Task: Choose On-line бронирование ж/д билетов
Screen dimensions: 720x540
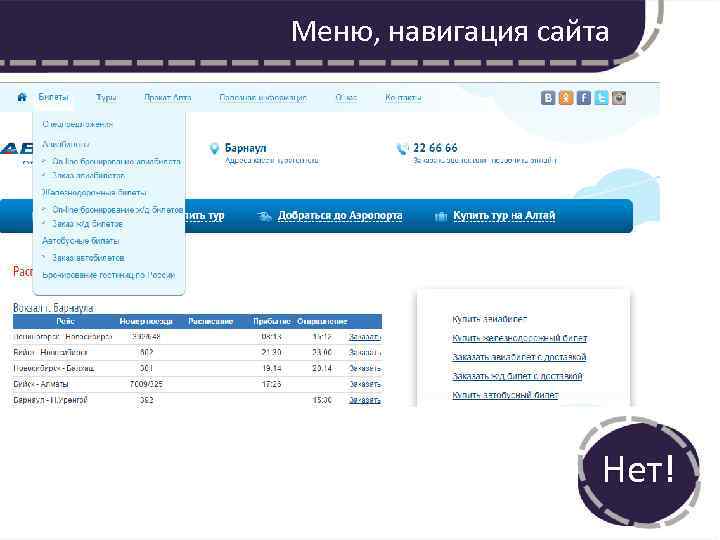Action: point(118,210)
